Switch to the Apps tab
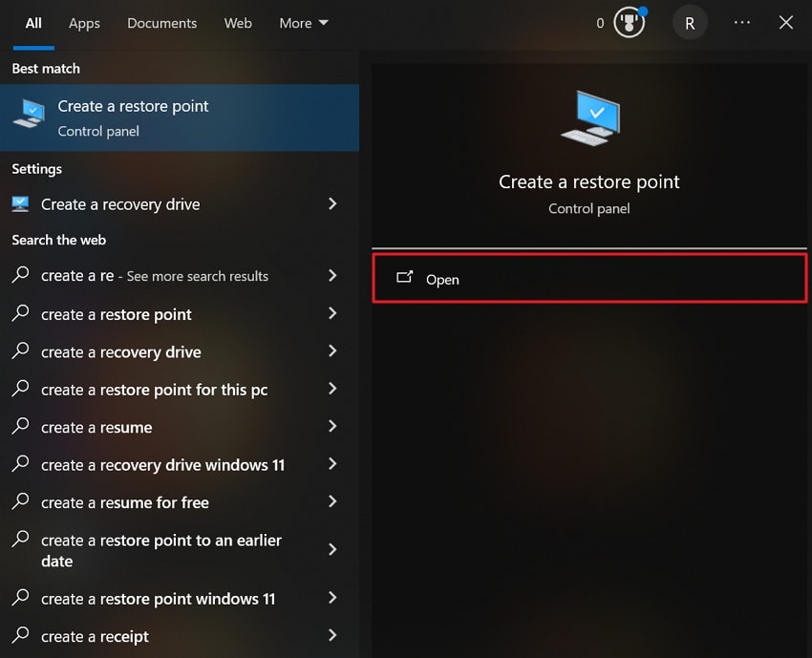The width and height of the screenshot is (812, 658). pyautogui.click(x=84, y=23)
